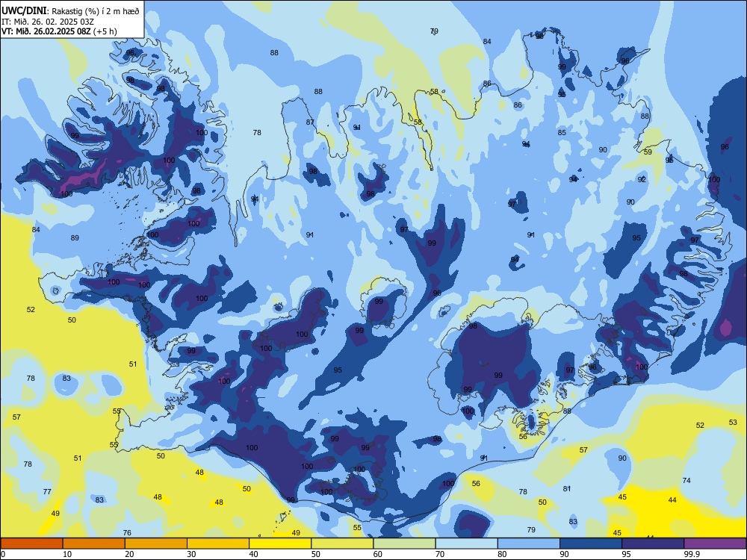Click the orange 10–20 legend swatch
This screenshot has height=560, width=747.
[x=94, y=544]
